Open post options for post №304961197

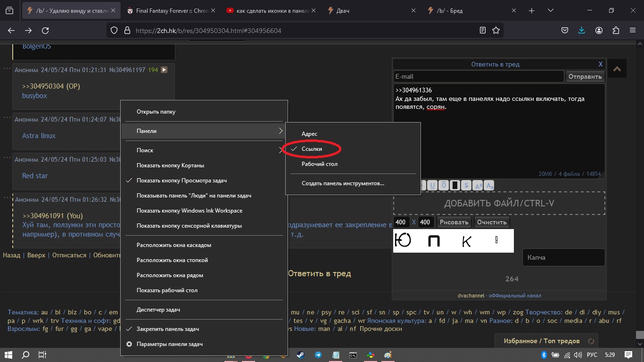pos(7,69)
